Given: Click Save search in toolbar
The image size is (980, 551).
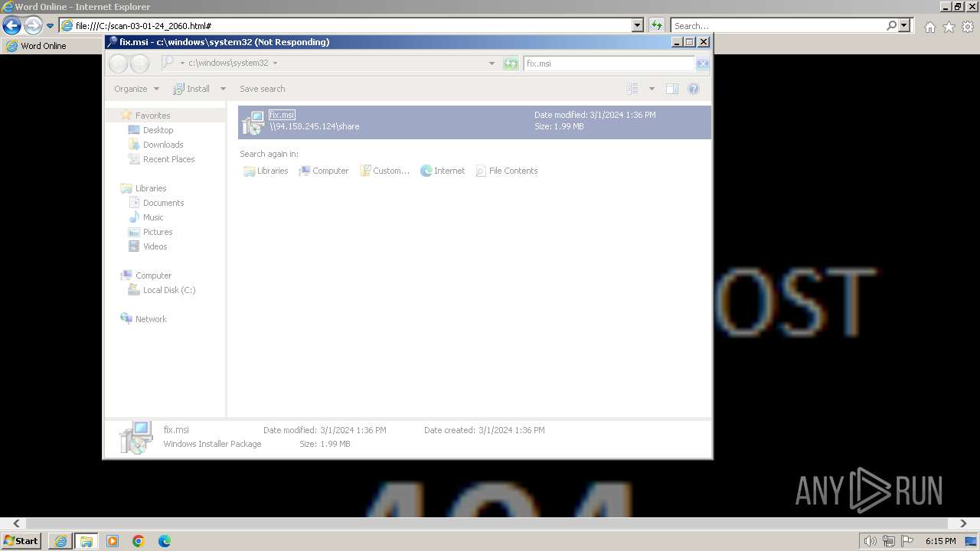Looking at the screenshot, I should pos(262,89).
